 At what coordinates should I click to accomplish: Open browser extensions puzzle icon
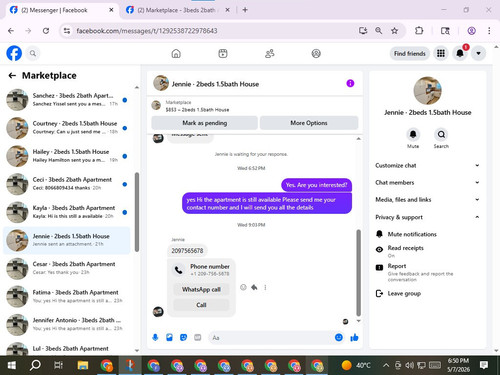click(x=419, y=31)
